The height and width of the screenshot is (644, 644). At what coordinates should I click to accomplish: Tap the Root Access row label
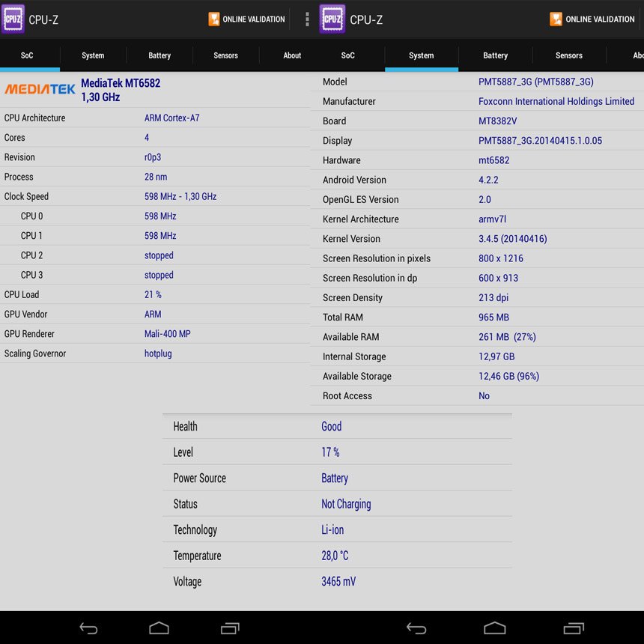347,396
